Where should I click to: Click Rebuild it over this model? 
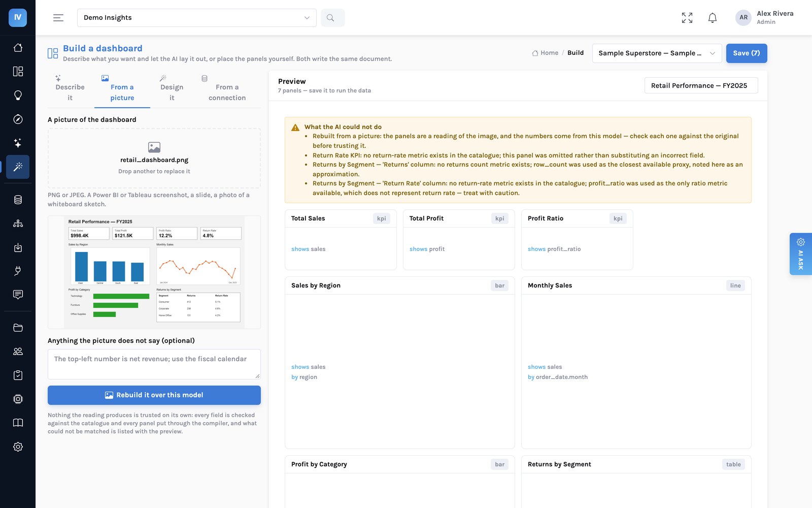point(154,395)
